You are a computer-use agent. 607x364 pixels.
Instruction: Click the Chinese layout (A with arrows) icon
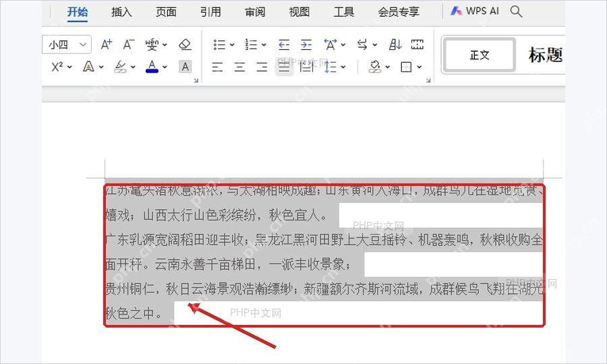click(x=330, y=44)
